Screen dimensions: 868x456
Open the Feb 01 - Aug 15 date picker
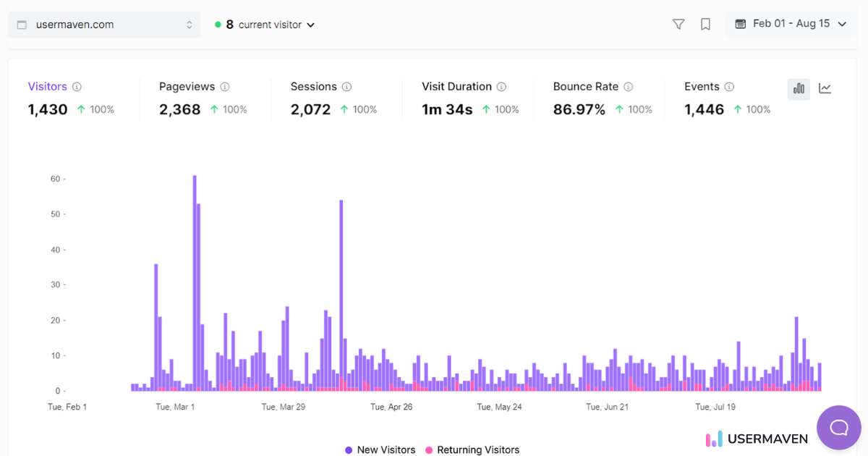(x=790, y=24)
